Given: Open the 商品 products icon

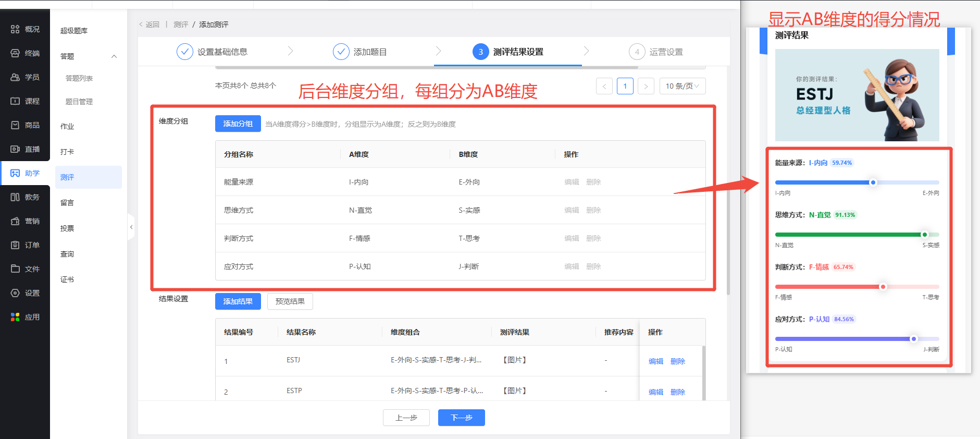Looking at the screenshot, I should point(15,125).
